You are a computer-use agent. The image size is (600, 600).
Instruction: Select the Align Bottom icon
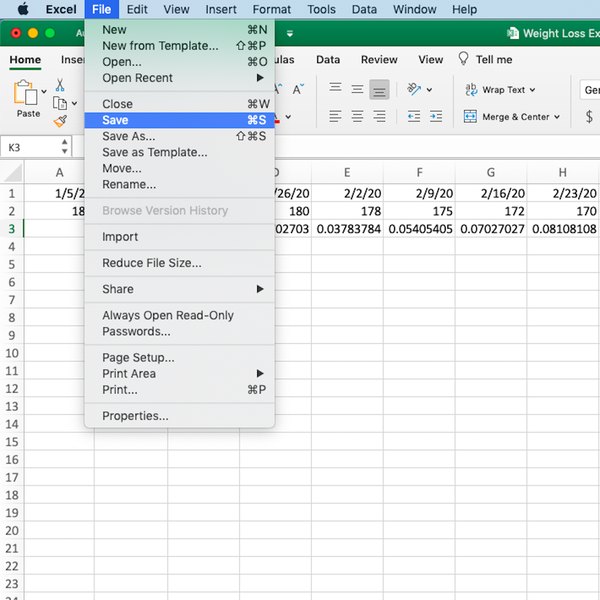click(379, 89)
